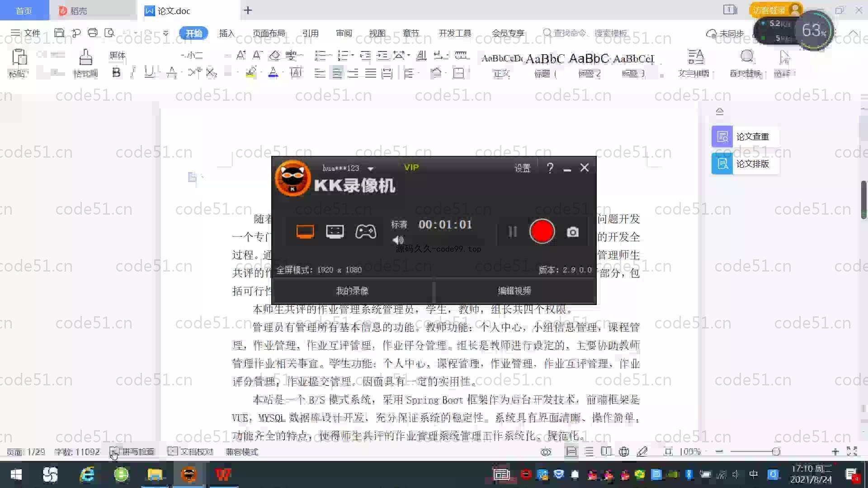
Task: Open the 引用 ribbon tab
Action: (311, 33)
